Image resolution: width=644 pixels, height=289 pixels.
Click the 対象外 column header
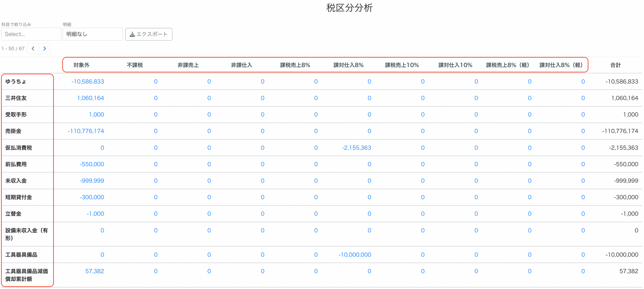point(81,65)
